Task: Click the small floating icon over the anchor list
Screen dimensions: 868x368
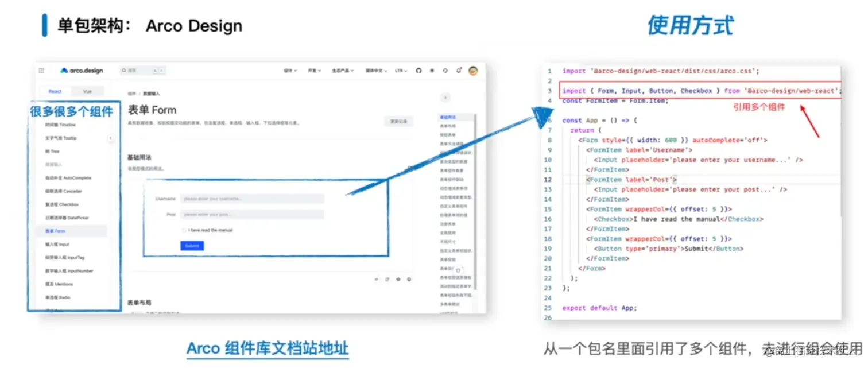Action: point(458,270)
